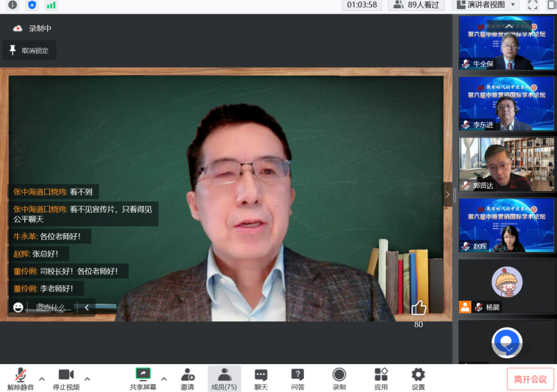The image size is (557, 392).
Task: Open the 设置 settings gear
Action: (x=418, y=379)
